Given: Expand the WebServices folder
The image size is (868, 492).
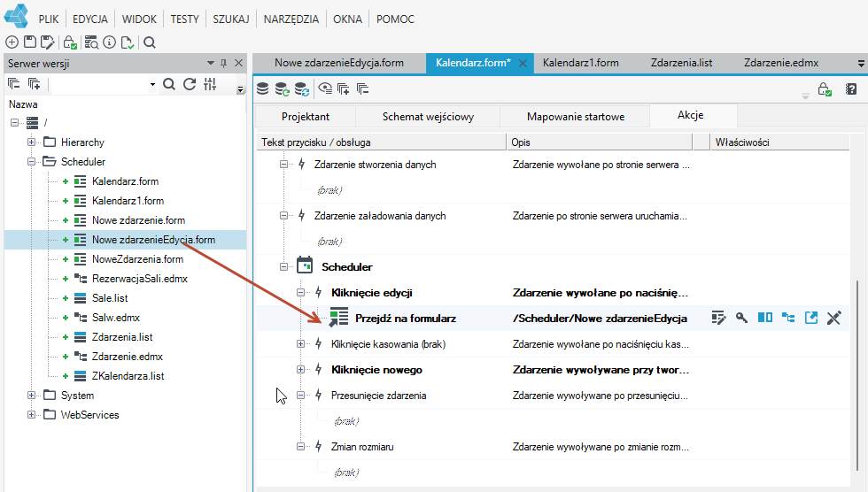Looking at the screenshot, I should (32, 415).
